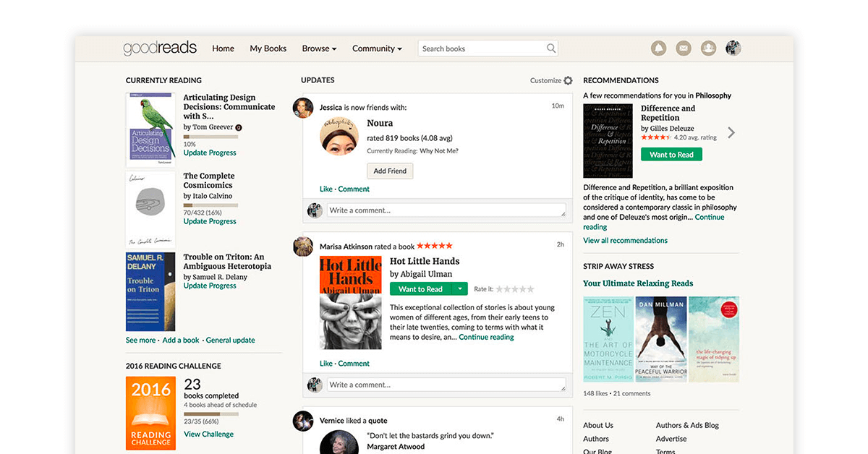Click the profile avatar in header

[733, 48]
